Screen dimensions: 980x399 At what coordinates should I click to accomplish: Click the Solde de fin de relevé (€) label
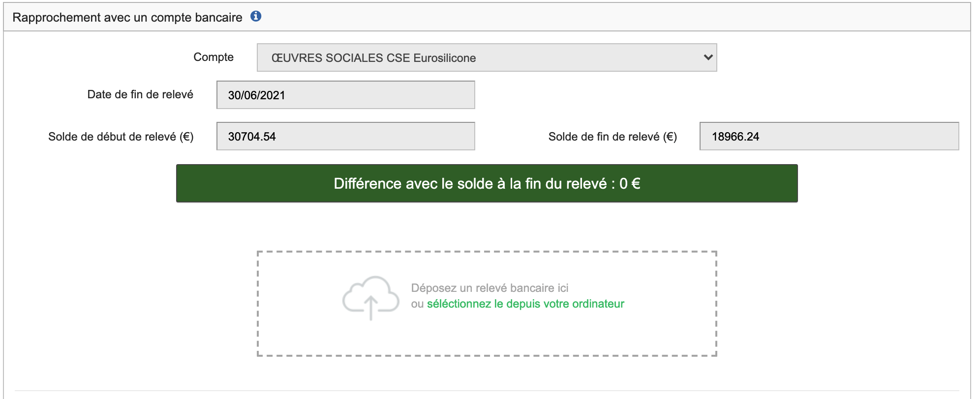612,137
